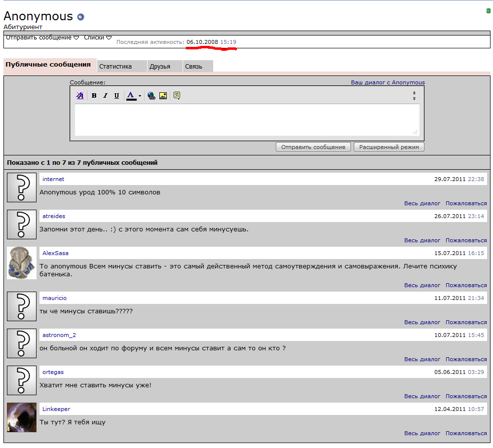
Task: Click the remove formatting icon in editor
Action: coord(80,96)
